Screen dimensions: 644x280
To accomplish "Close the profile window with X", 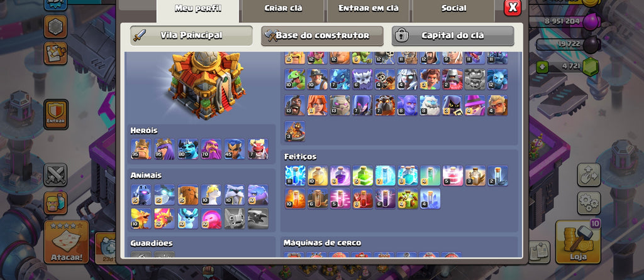I will (x=513, y=8).
